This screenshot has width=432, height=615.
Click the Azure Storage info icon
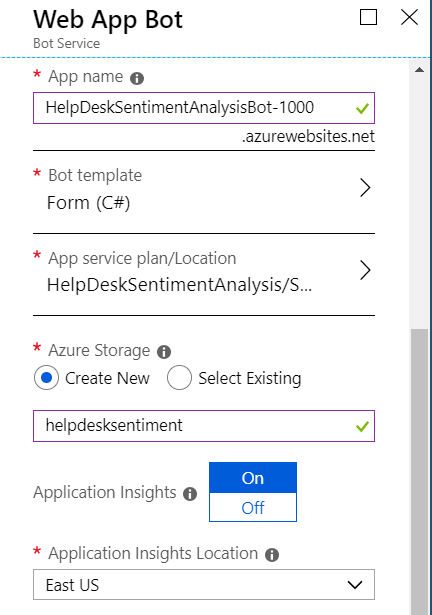[164, 352]
